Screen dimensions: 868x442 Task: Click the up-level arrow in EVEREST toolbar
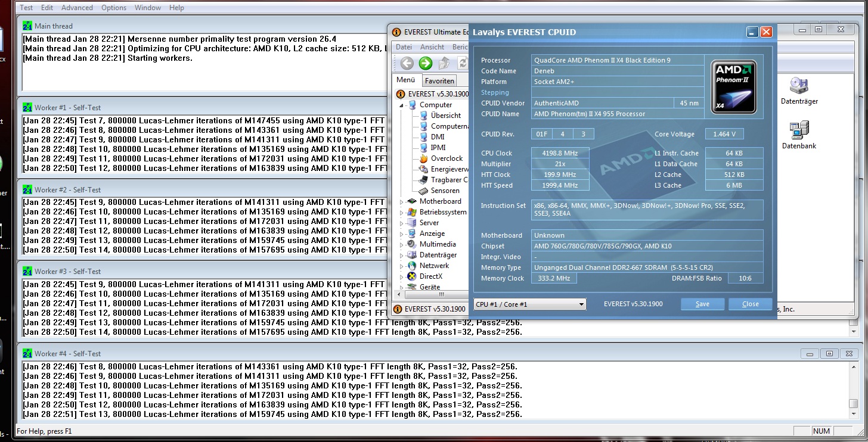click(444, 63)
